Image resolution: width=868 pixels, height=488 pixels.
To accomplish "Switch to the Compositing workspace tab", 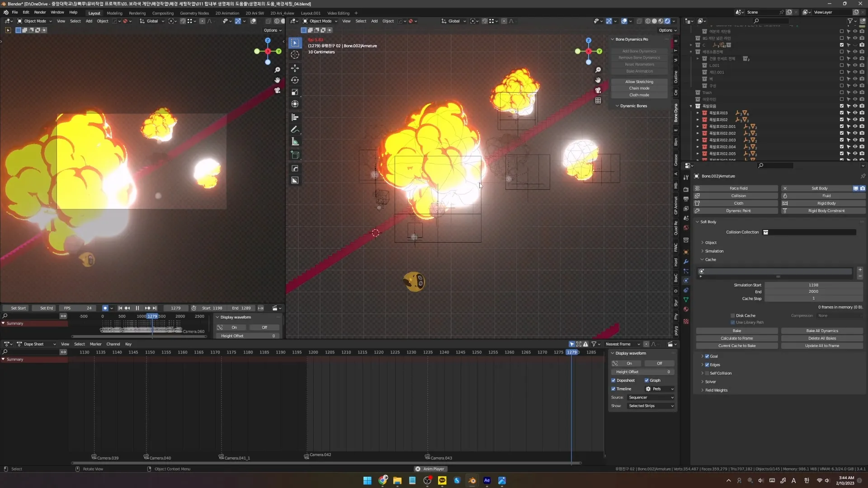I will (163, 13).
